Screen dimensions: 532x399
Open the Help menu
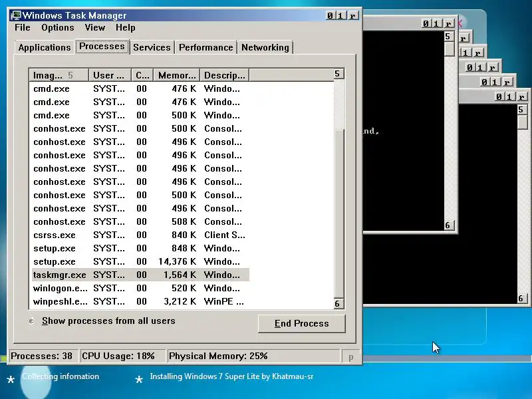click(x=126, y=27)
